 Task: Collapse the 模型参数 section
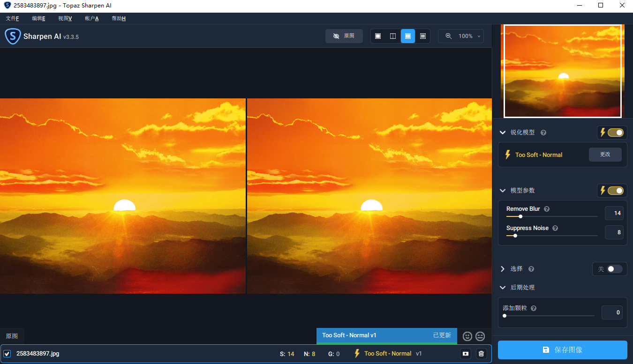coord(503,191)
